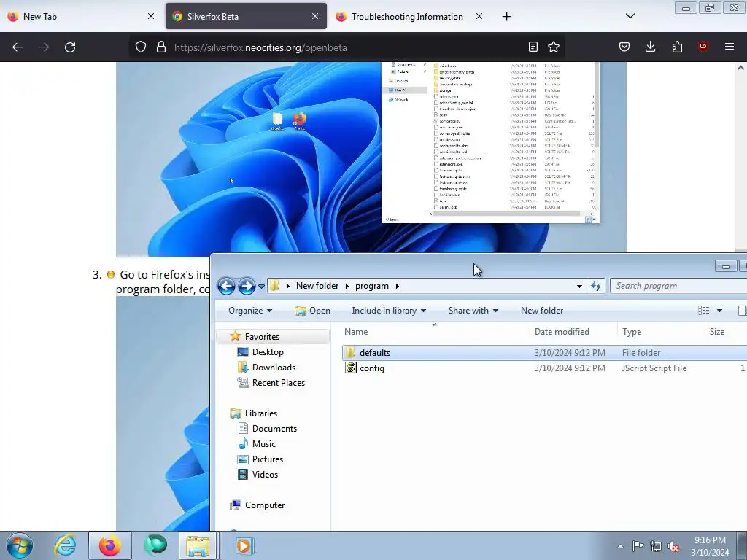
Task: Click New folder in Explorer breadcrumb
Action: coord(317,286)
